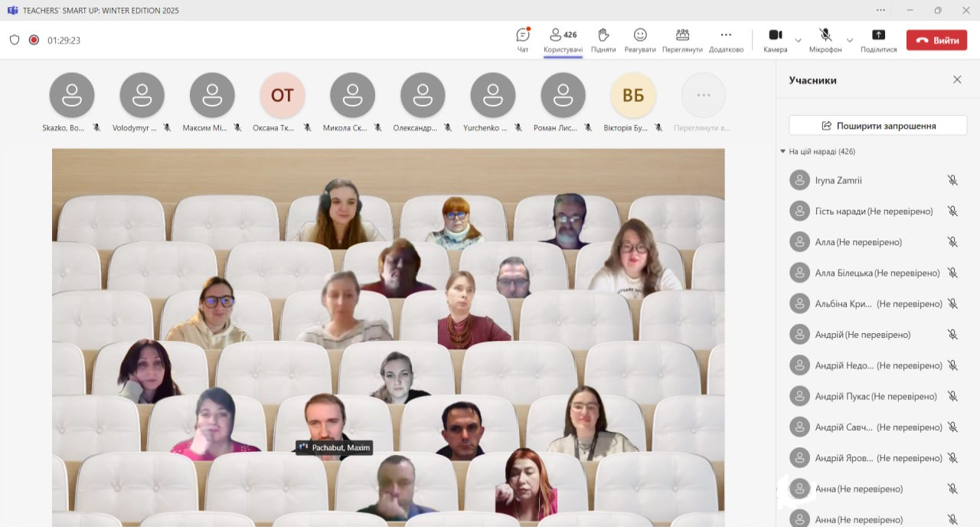
Task: Open Переглянути view options
Action: pos(682,40)
